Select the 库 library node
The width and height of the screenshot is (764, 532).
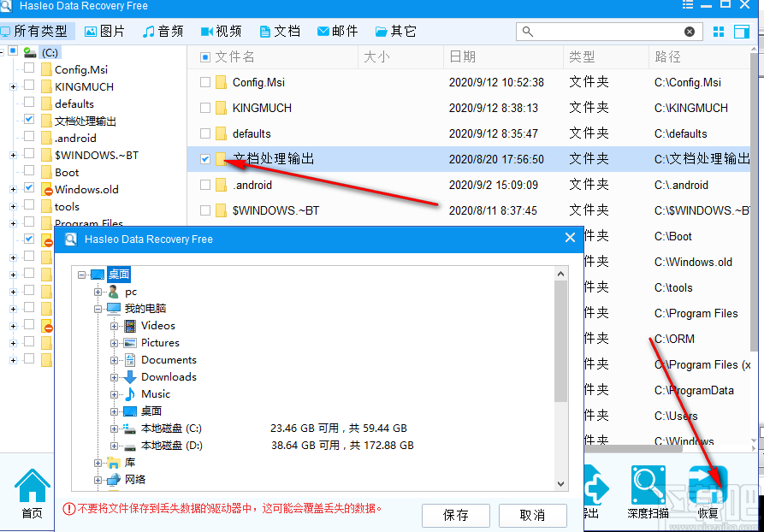coord(129,463)
